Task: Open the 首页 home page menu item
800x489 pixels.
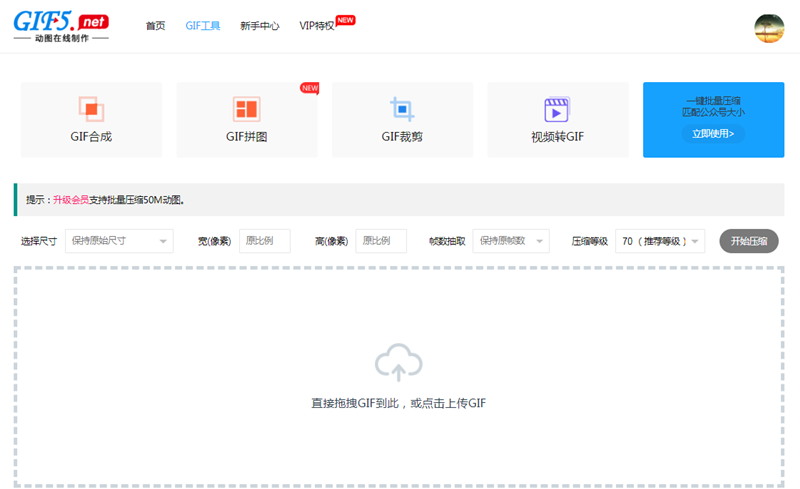Action: 156,26
